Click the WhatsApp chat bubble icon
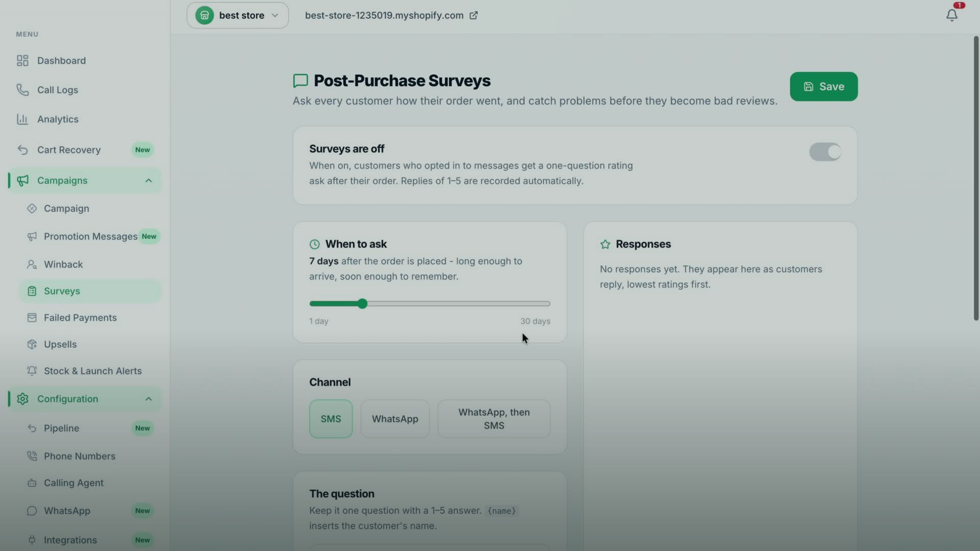980x551 pixels. pos(32,511)
